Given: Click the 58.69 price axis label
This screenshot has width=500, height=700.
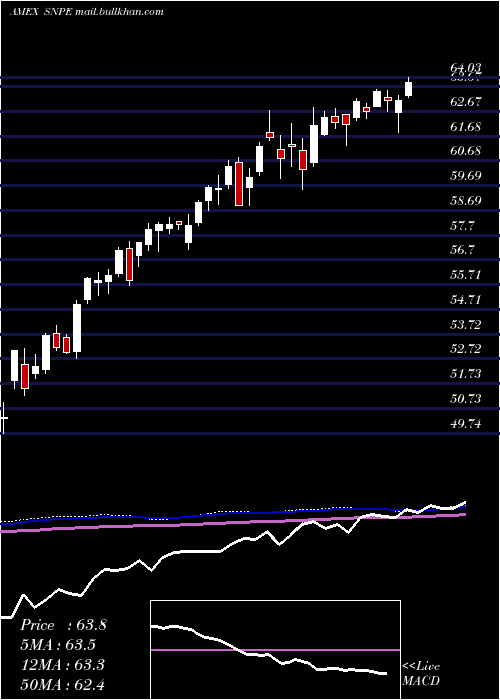Looking at the screenshot, I should (466, 200).
